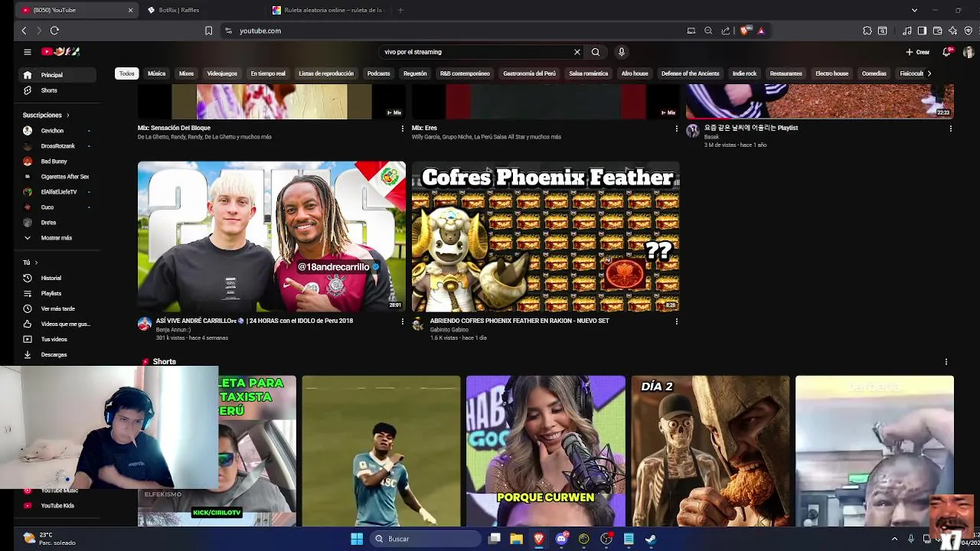980x551 pixels.
Task: Go to YouTube home via the logo
Action: 60,52
